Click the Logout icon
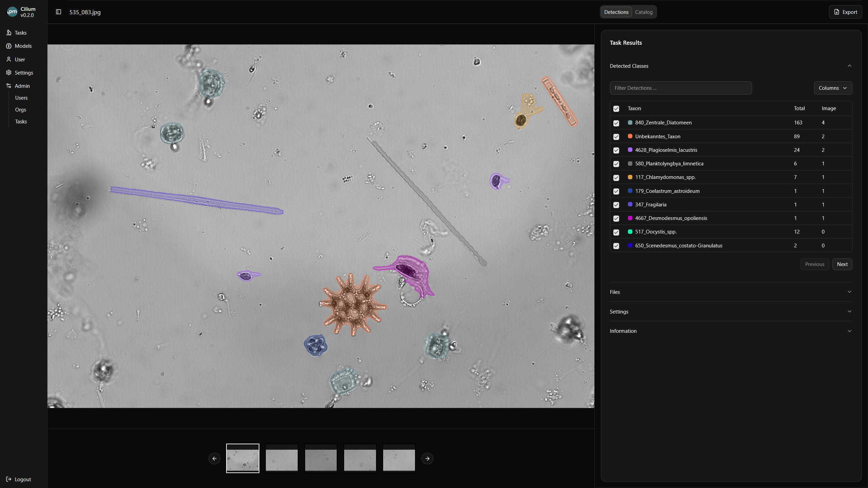The height and width of the screenshot is (488, 868). (x=9, y=479)
